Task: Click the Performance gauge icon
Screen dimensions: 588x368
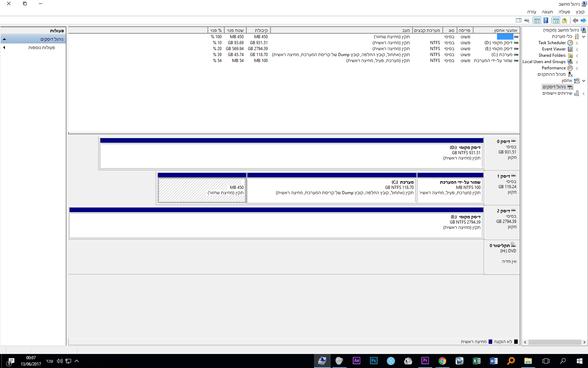Action: (x=570, y=68)
